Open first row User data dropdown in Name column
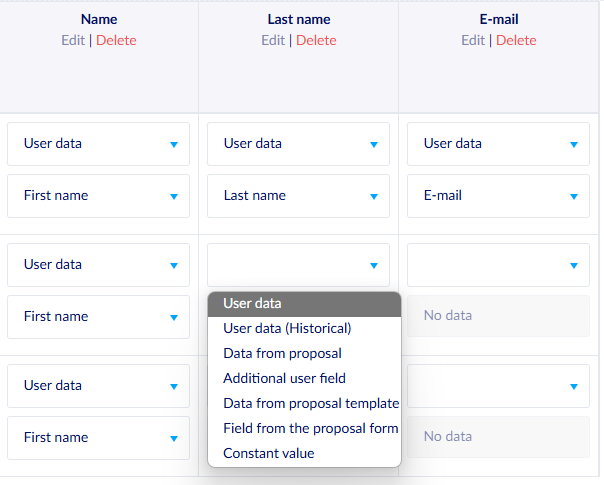The image size is (604, 485). (x=98, y=144)
